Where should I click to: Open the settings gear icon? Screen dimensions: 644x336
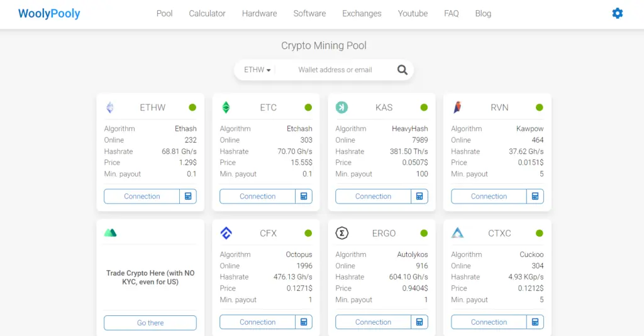point(618,13)
